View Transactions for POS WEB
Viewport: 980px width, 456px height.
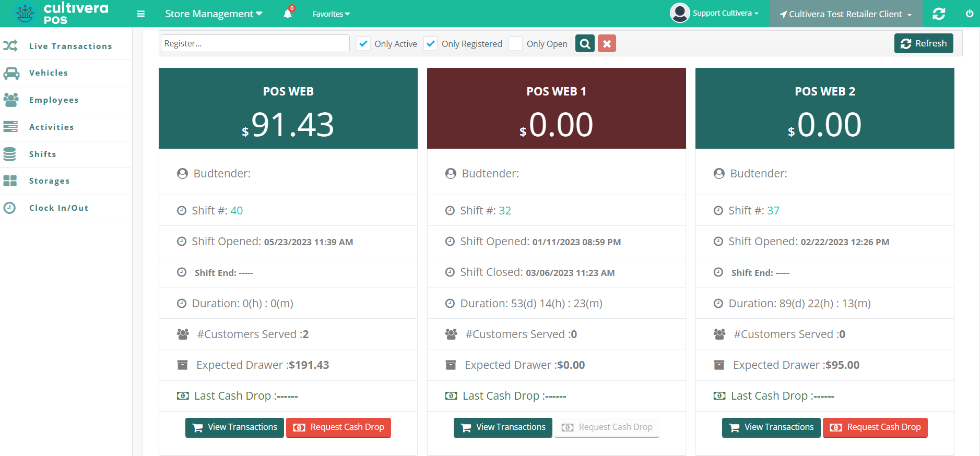[x=235, y=427]
